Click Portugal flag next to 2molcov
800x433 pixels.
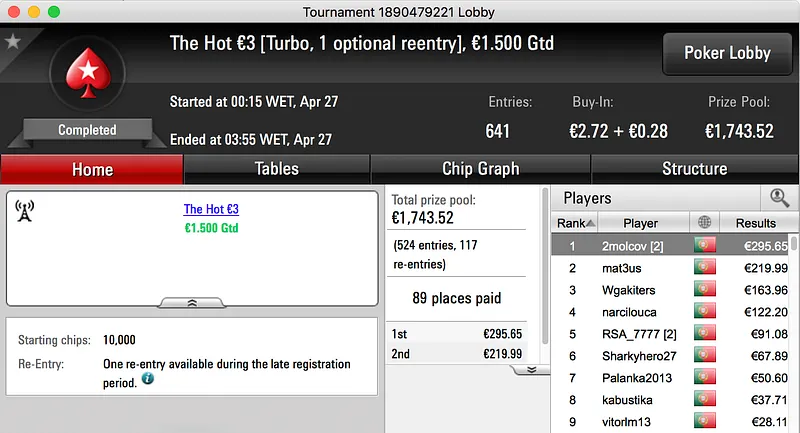[704, 246]
